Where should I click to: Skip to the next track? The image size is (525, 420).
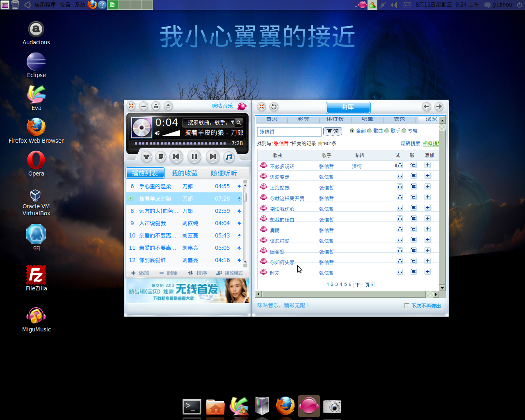point(212,156)
